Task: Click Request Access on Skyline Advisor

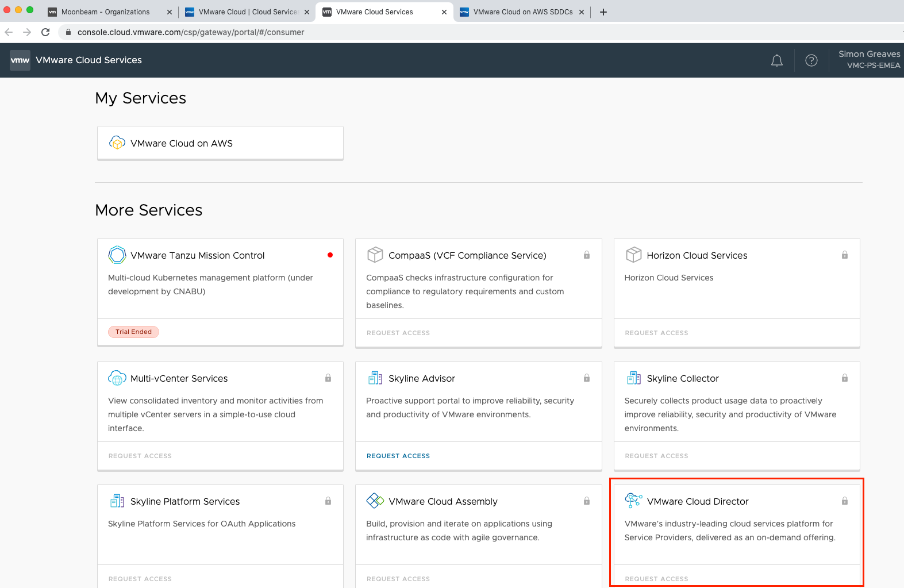Action: tap(398, 456)
